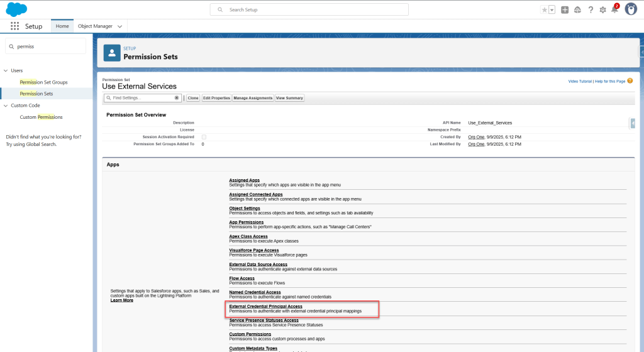Open the user profile avatar
644x352 pixels.
[x=631, y=9]
